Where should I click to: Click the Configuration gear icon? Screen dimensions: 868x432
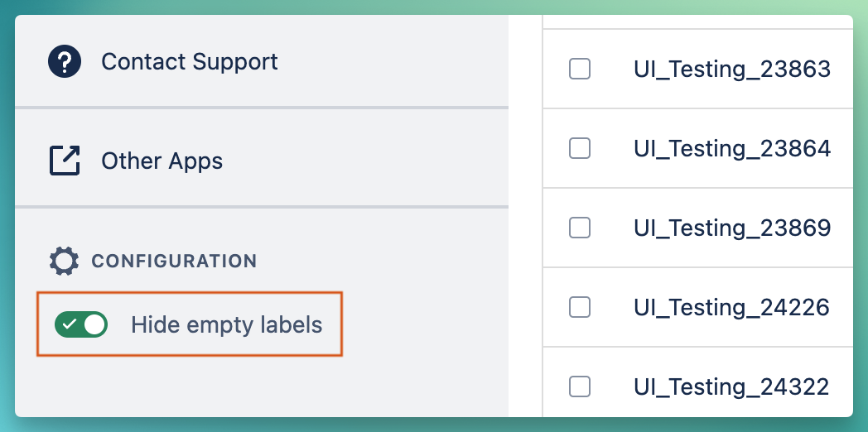click(x=64, y=262)
